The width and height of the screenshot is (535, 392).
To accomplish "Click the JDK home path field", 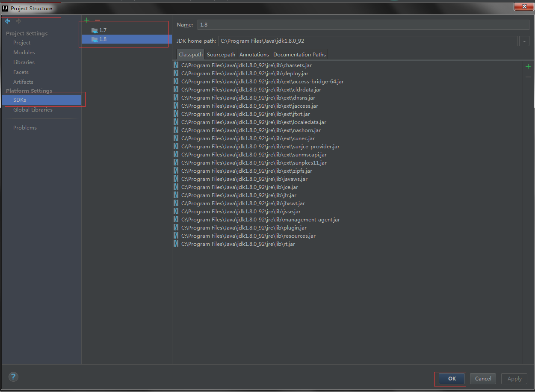I will tap(368, 41).
